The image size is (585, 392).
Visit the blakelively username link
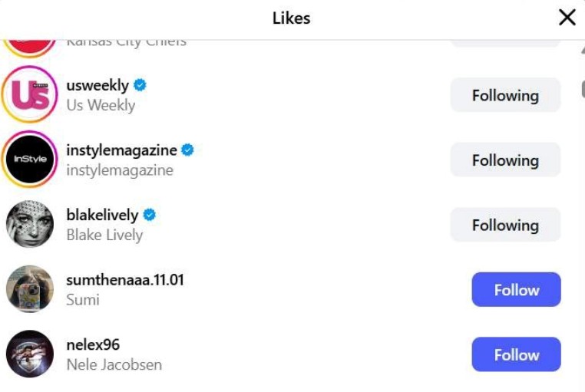(x=102, y=215)
